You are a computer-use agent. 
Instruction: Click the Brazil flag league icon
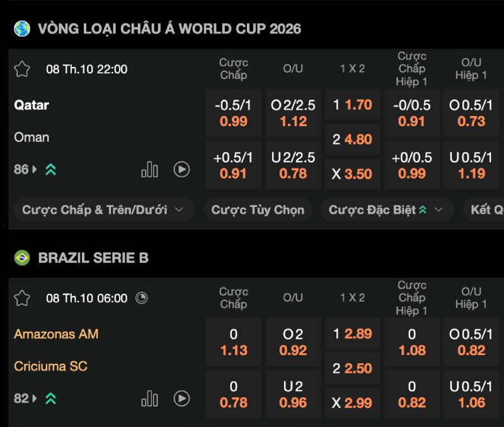coord(22,257)
